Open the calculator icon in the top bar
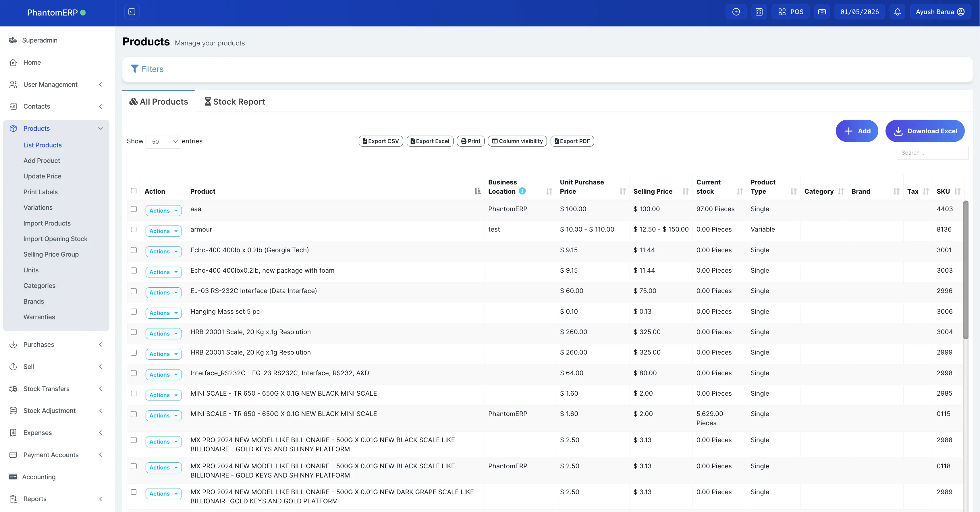 coord(759,11)
